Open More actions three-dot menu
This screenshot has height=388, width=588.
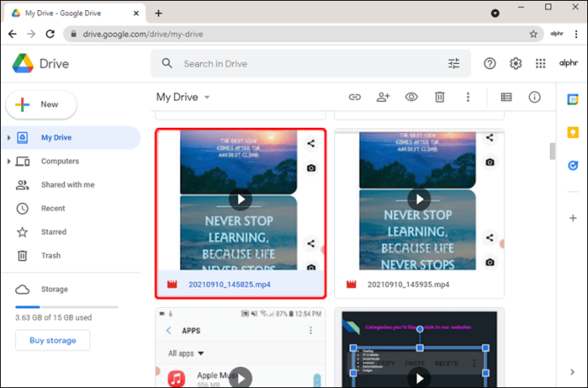pyautogui.click(x=468, y=97)
